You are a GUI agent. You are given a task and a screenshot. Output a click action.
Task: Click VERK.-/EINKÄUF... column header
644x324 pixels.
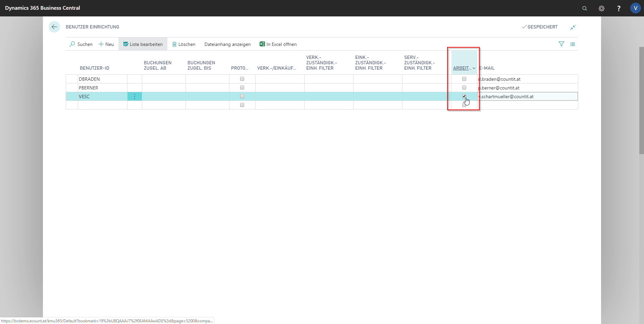[x=277, y=68]
